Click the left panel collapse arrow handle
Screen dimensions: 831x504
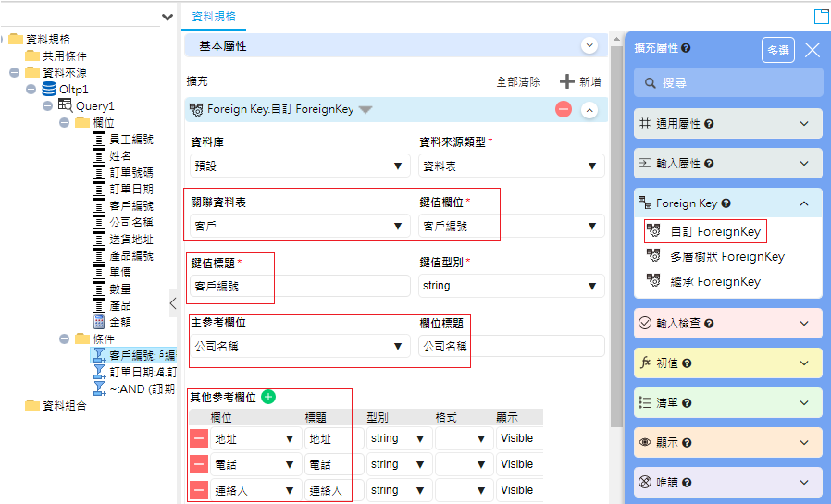(173, 303)
